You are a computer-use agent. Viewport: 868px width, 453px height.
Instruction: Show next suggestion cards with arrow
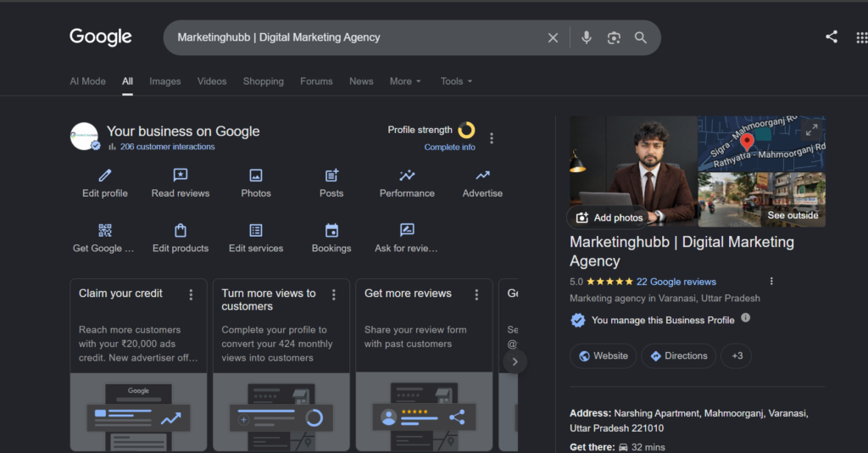click(x=515, y=361)
